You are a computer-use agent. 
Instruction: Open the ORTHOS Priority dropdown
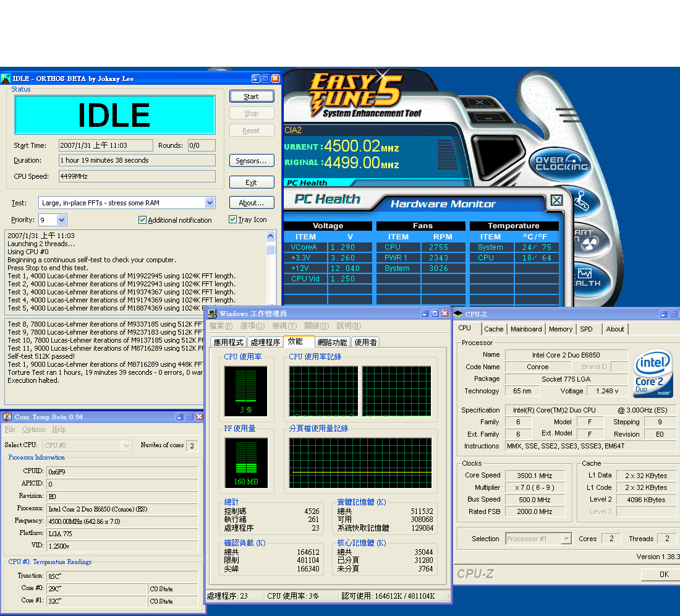click(x=61, y=220)
